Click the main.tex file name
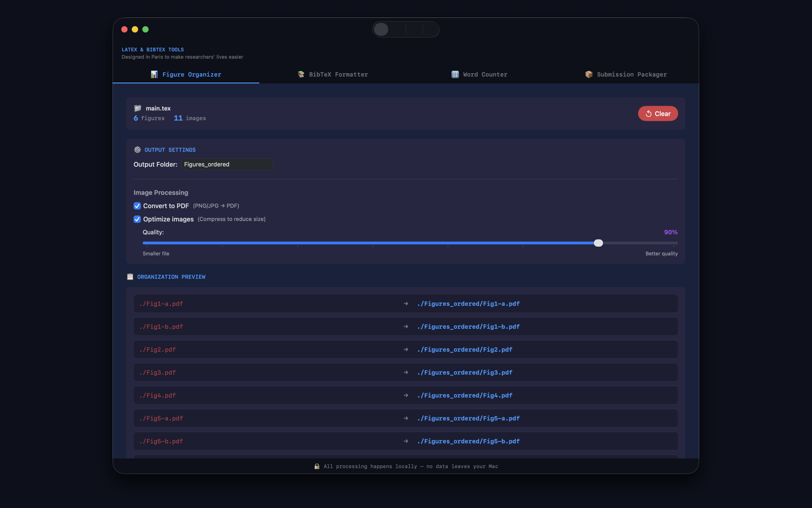Viewport: 812px width, 508px height. coord(158,108)
